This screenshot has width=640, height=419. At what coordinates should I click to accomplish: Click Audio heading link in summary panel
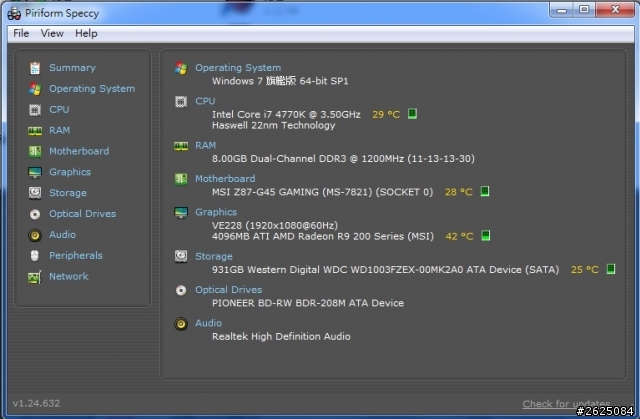(208, 323)
